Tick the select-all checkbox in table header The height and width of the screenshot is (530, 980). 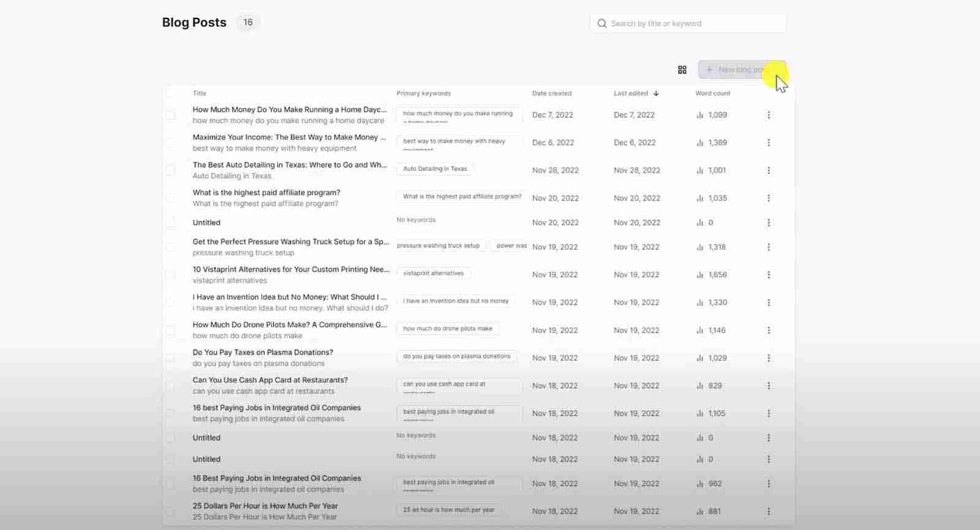(x=170, y=93)
